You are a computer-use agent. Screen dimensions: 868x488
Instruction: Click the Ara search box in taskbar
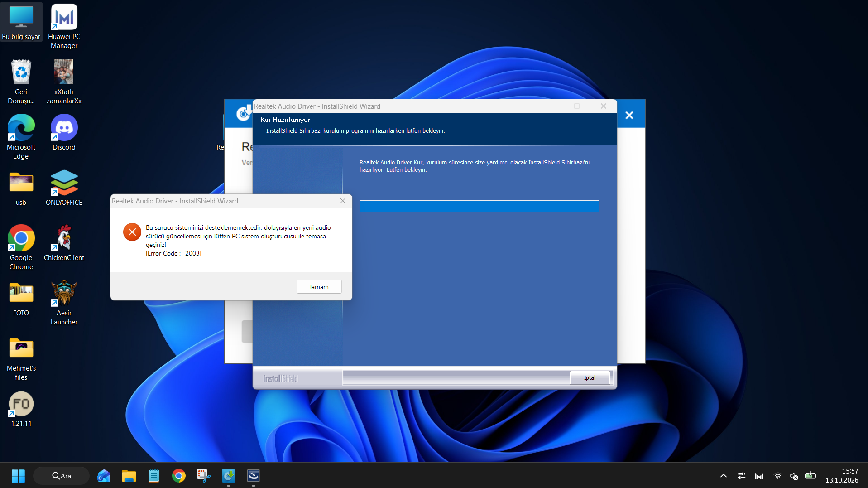click(62, 476)
